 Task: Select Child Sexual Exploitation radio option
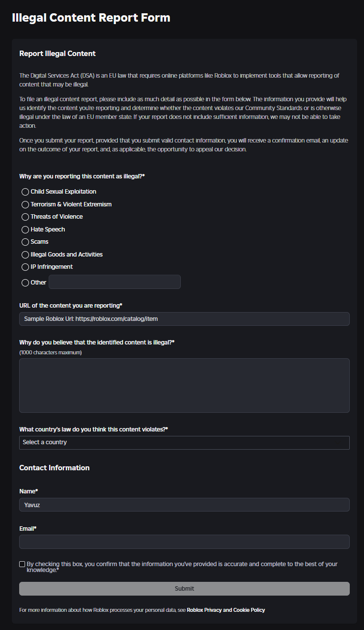[x=26, y=192]
